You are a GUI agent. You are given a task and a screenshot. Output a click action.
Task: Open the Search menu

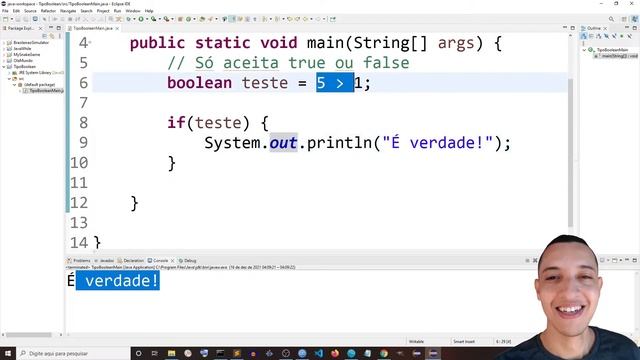[86, 11]
